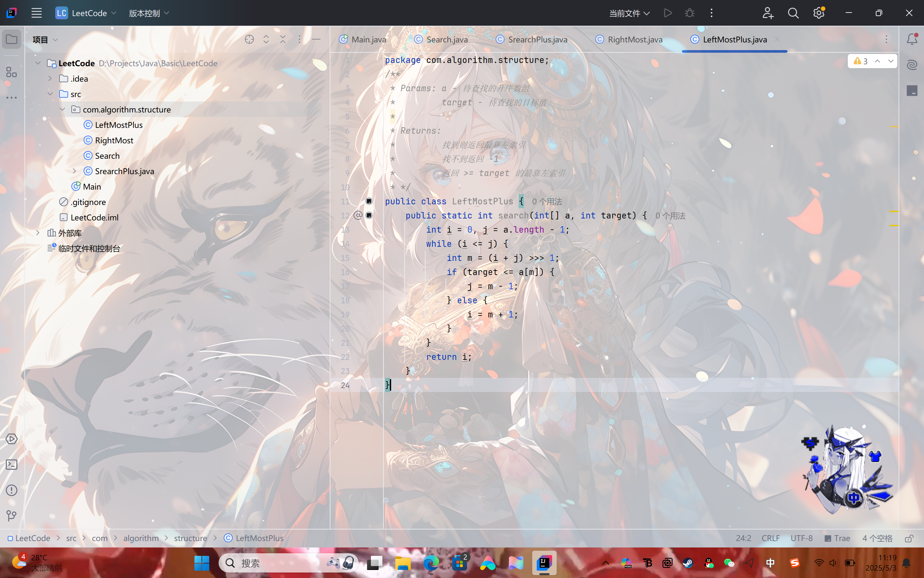924x578 pixels.
Task: Expand SrearchPlus.java node
Action: point(75,171)
